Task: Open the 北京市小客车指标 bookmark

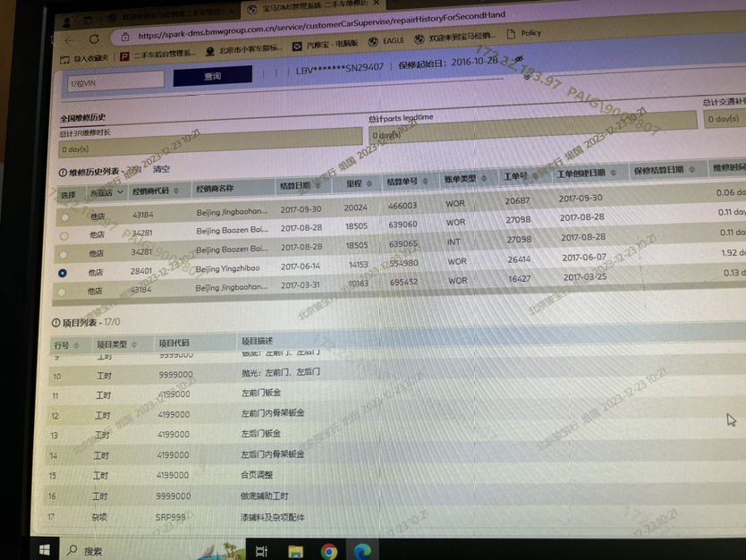Action: 243,49
